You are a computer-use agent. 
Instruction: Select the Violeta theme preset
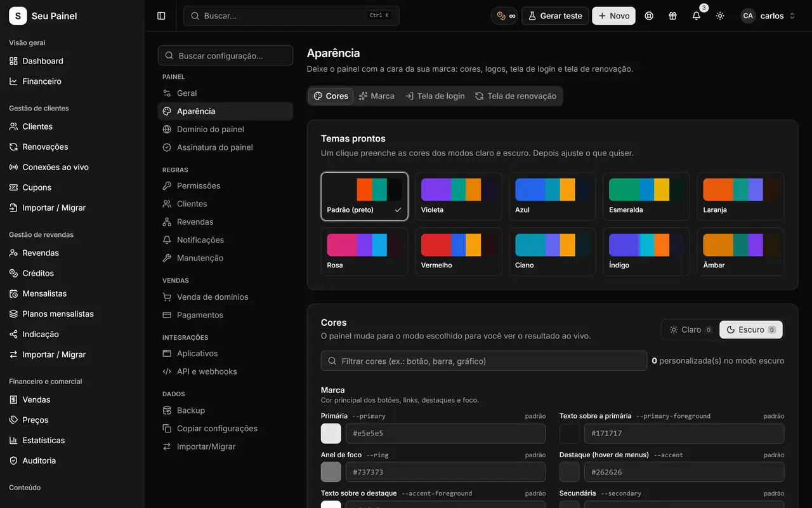tap(459, 196)
